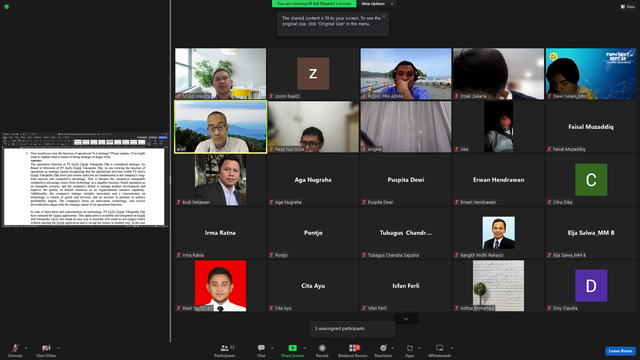Select zoom baa02 participant tile
Image resolution: width=640 pixels, height=360 pixels.
coord(313,74)
